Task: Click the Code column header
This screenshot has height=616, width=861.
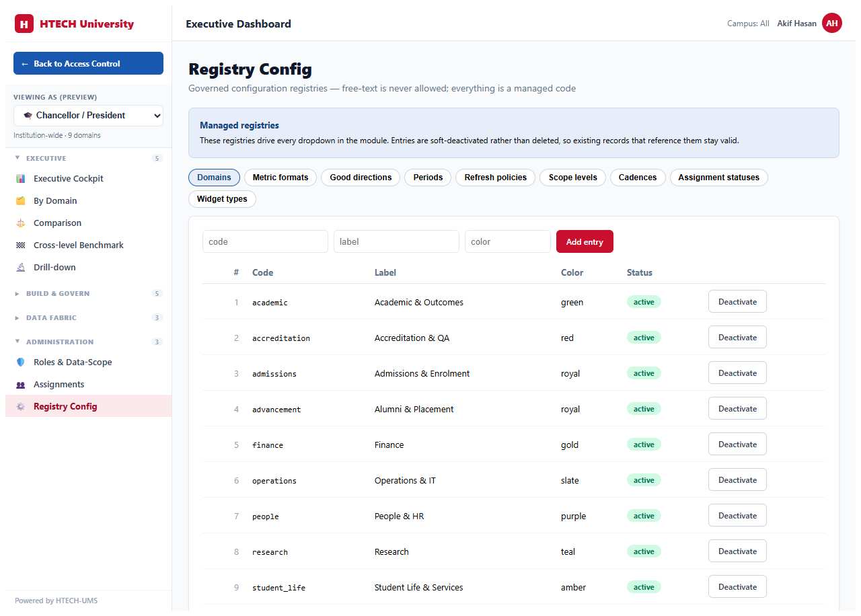Action: click(262, 273)
